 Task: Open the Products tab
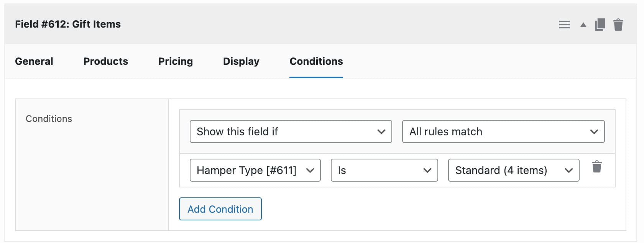(105, 61)
